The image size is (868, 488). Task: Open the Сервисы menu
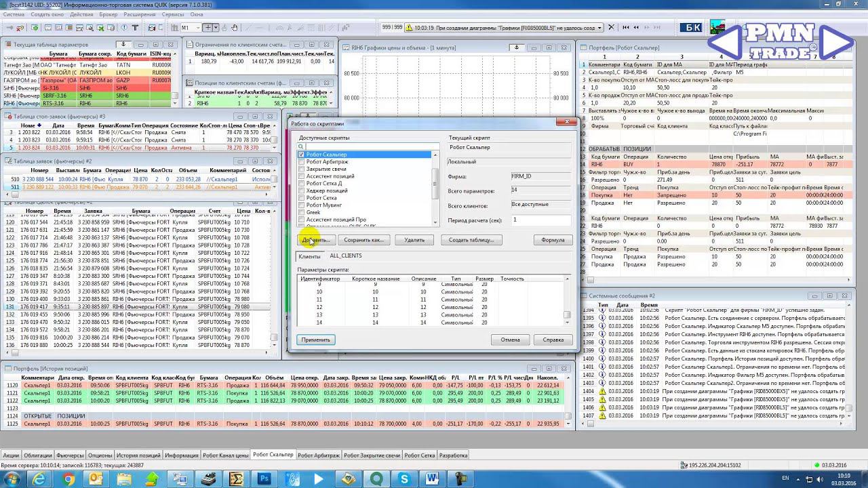173,14
